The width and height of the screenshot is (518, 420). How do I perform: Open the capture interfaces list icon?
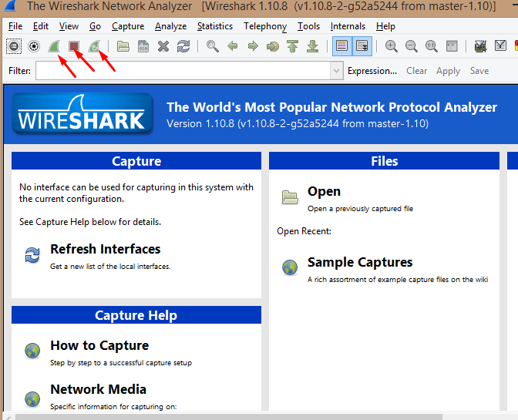[14, 46]
